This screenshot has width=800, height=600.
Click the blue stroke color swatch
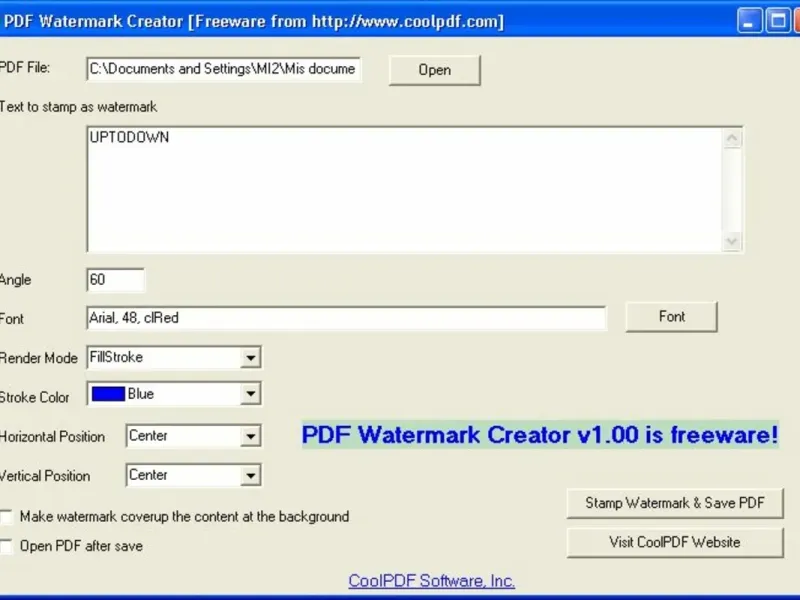[x=108, y=394]
